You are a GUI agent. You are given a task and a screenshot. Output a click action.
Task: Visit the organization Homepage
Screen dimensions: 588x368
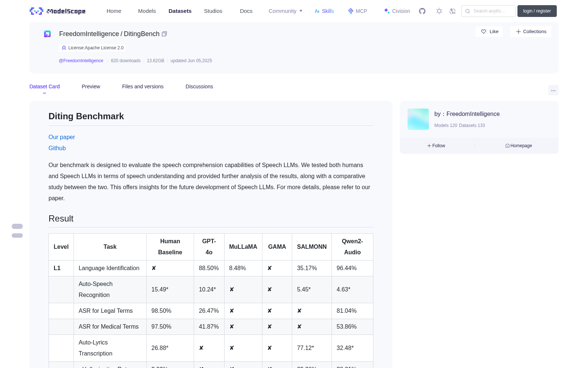click(519, 146)
